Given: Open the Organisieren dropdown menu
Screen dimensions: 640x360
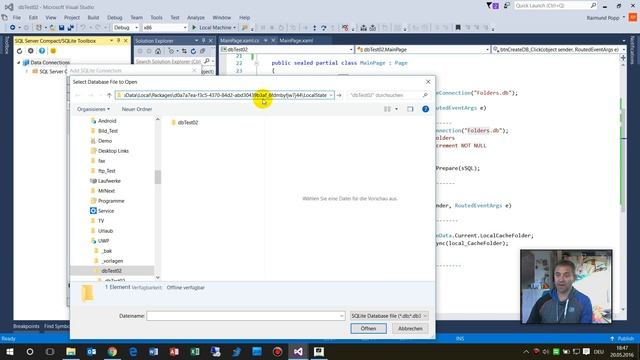Looking at the screenshot, I should pos(93,109).
